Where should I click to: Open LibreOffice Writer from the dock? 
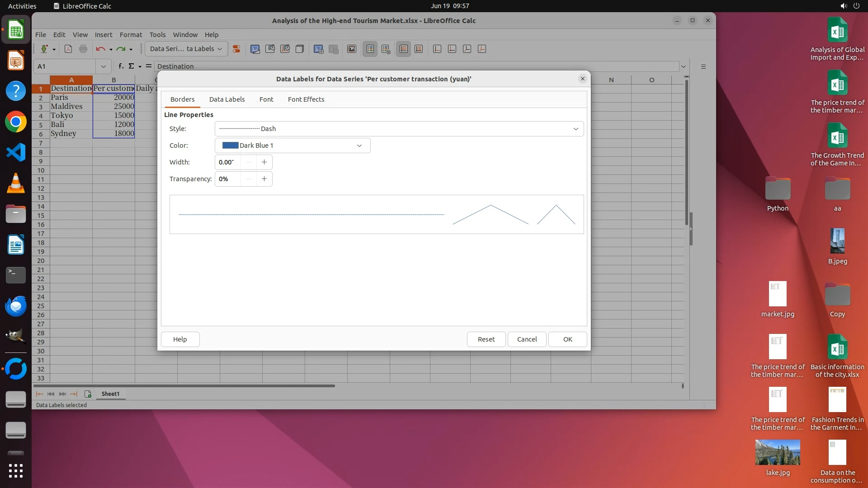[16, 244]
